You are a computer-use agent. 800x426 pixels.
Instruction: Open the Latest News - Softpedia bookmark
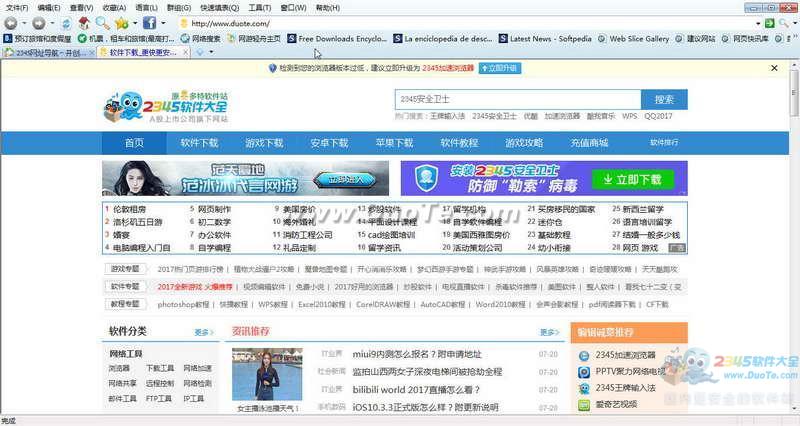coord(545,38)
